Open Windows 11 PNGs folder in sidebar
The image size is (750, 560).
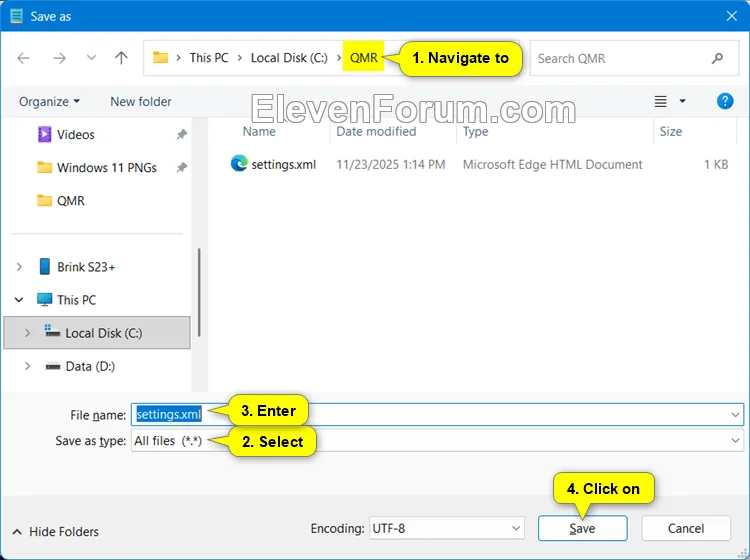click(107, 168)
